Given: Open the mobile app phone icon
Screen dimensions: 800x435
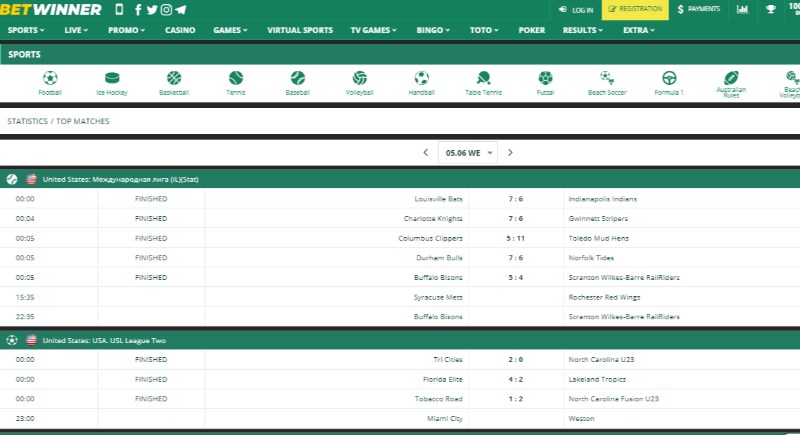Looking at the screenshot, I should point(119,9).
